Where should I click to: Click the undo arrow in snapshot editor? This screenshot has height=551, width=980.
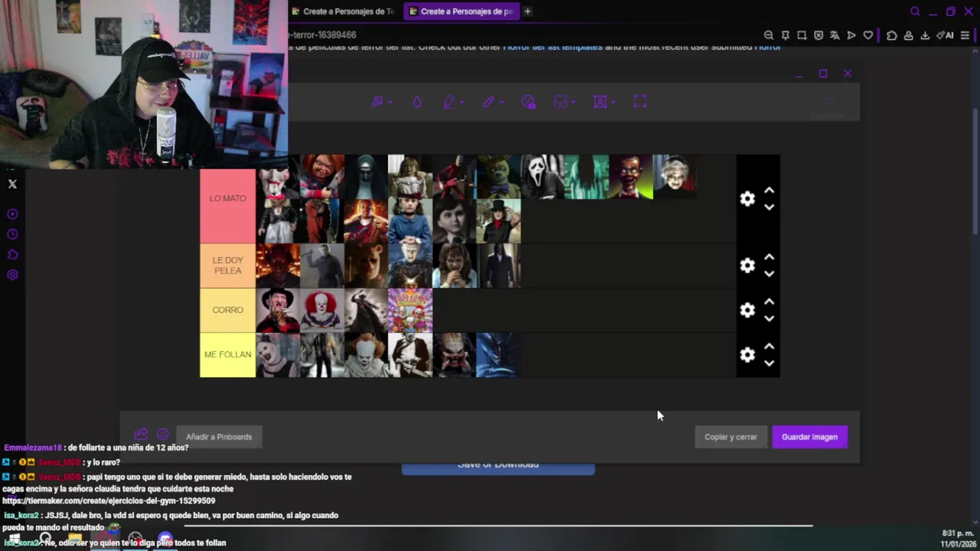point(828,102)
